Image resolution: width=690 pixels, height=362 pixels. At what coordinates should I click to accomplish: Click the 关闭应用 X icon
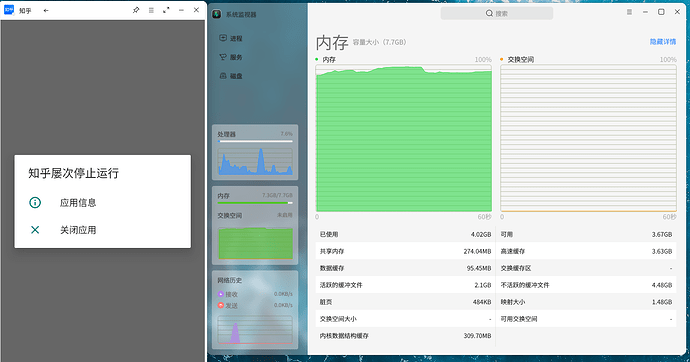pos(35,230)
